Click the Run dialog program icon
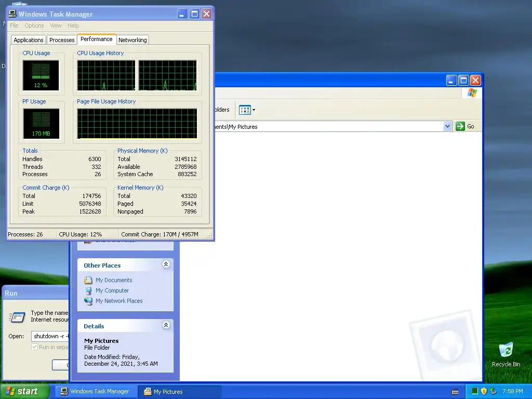This screenshot has width=532, height=399. tap(17, 317)
